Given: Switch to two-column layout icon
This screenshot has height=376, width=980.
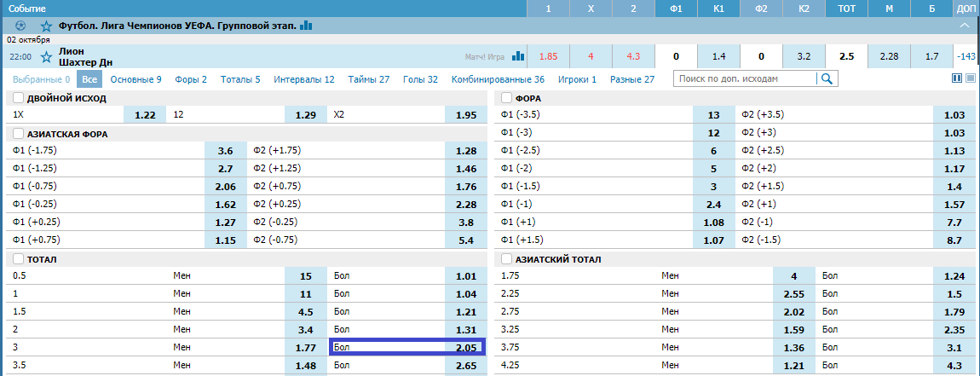Looking at the screenshot, I should click(x=956, y=78).
